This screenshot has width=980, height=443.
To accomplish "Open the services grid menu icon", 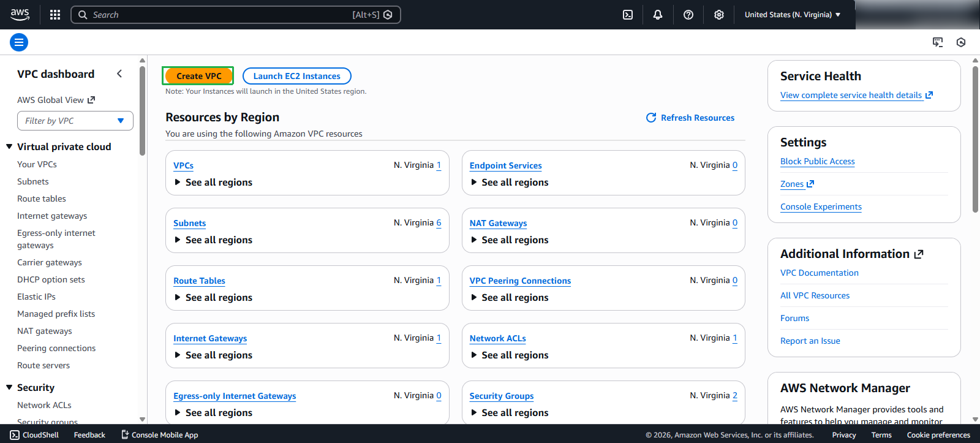I will click(55, 15).
